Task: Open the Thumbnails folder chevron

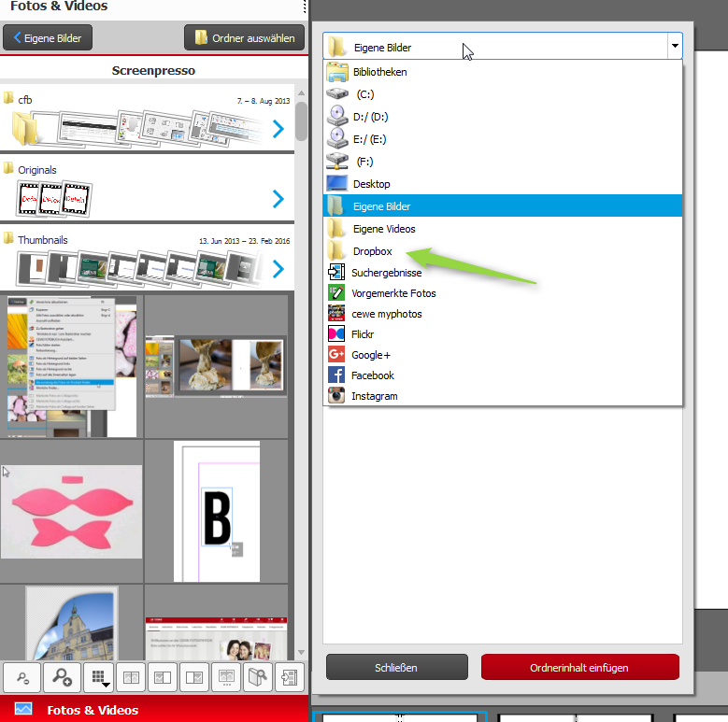Action: [x=278, y=269]
